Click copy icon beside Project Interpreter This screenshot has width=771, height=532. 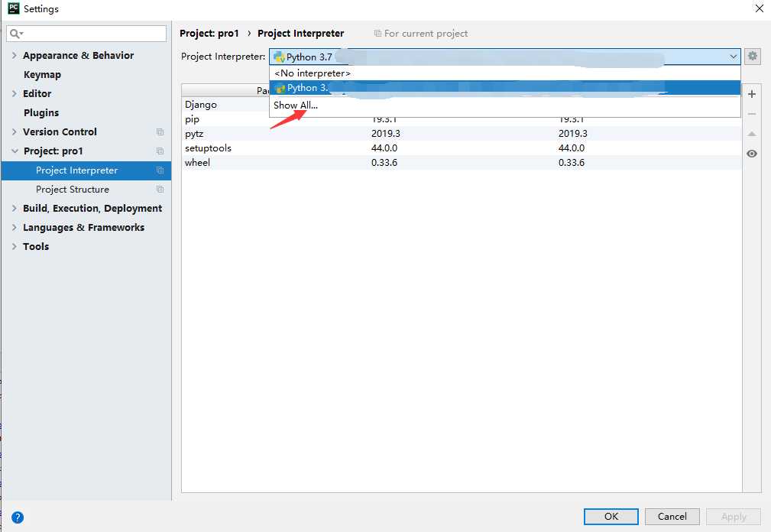click(160, 170)
